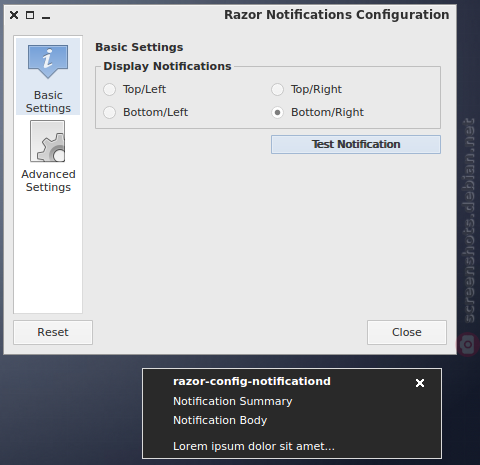Maximize the configuration window
This screenshot has height=465, width=480.
coord(30,15)
